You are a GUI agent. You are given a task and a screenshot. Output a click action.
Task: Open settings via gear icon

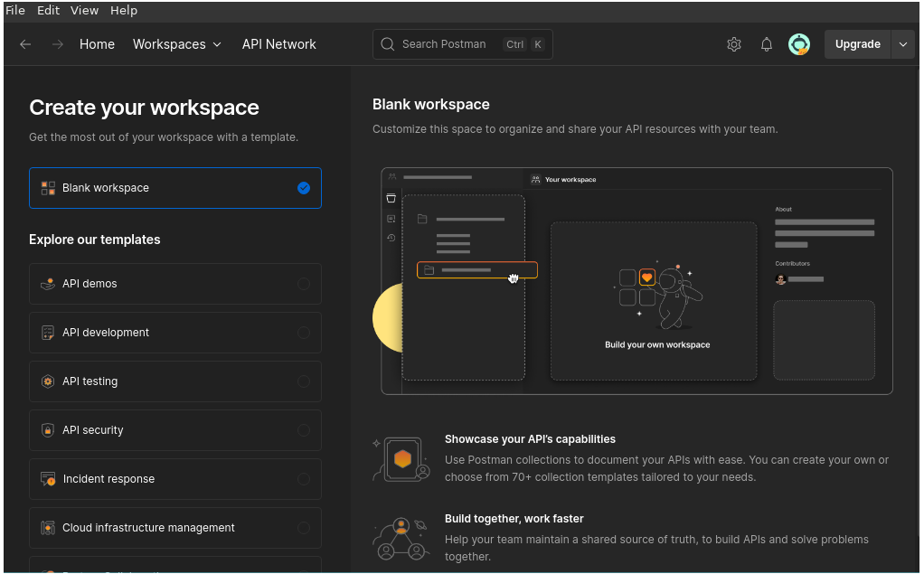734,44
